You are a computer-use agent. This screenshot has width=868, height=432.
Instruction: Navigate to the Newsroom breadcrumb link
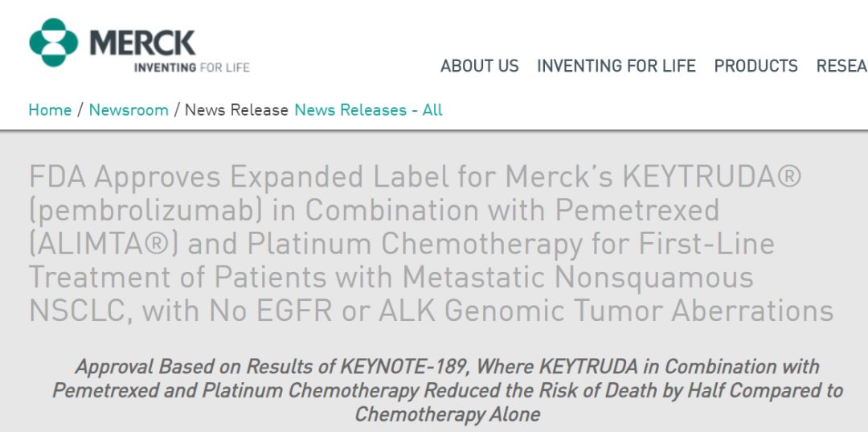(129, 110)
